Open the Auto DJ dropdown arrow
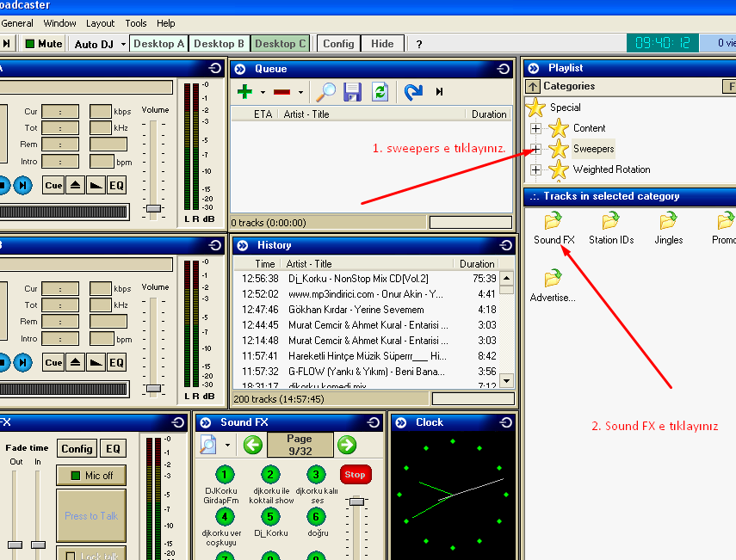736x560 pixels. tap(123, 44)
